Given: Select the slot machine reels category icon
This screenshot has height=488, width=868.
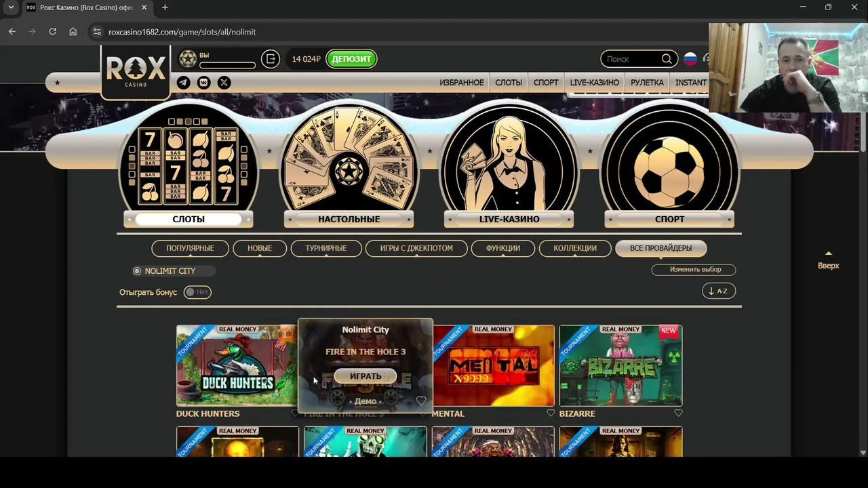Looking at the screenshot, I should point(189,166).
